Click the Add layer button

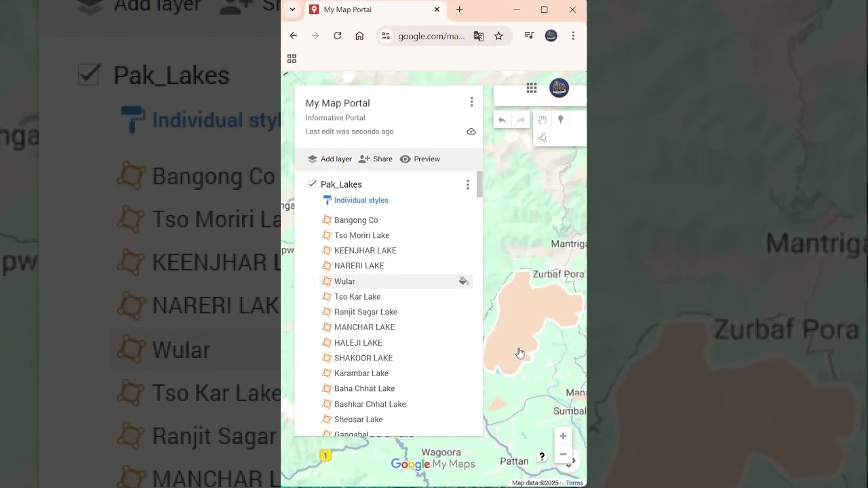330,159
